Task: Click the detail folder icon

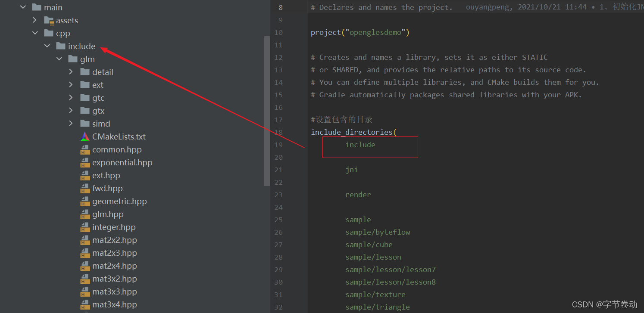Action: [x=85, y=72]
